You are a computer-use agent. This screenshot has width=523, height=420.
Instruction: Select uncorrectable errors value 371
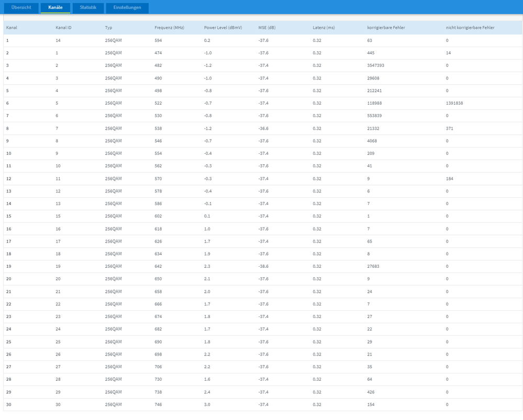(449, 128)
